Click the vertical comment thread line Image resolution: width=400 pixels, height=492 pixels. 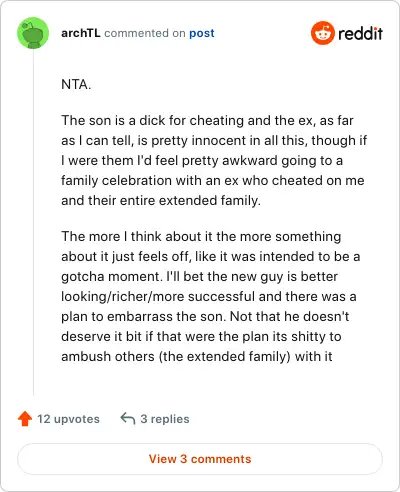click(33, 222)
